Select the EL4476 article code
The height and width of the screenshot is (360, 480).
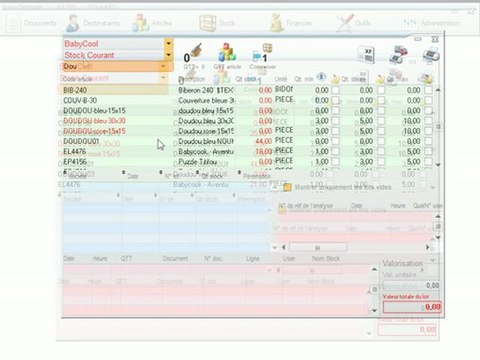[x=75, y=151]
